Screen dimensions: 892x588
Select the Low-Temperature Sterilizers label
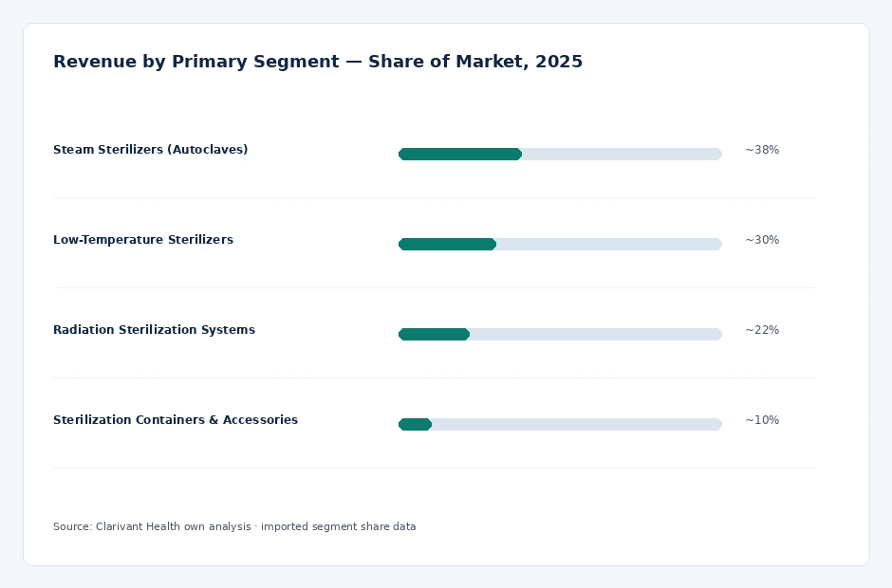coord(142,239)
